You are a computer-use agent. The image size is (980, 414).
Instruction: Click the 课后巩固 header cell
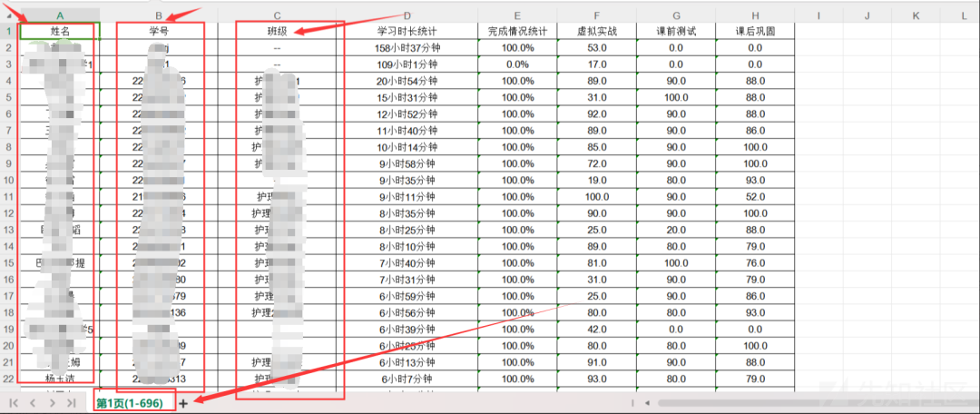click(755, 31)
